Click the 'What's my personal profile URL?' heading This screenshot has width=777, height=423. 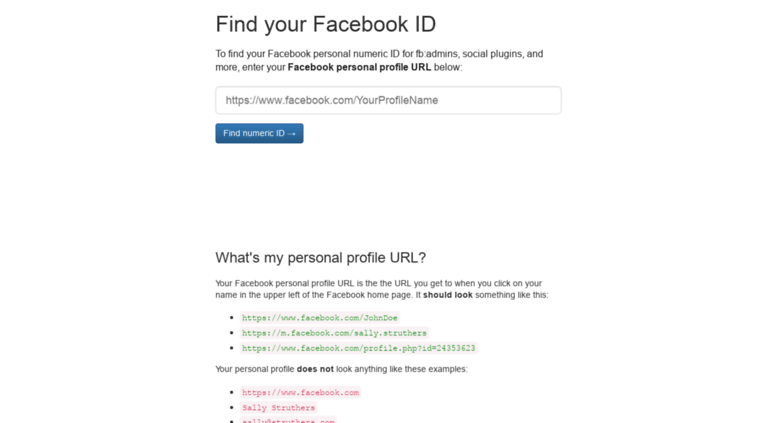320,257
